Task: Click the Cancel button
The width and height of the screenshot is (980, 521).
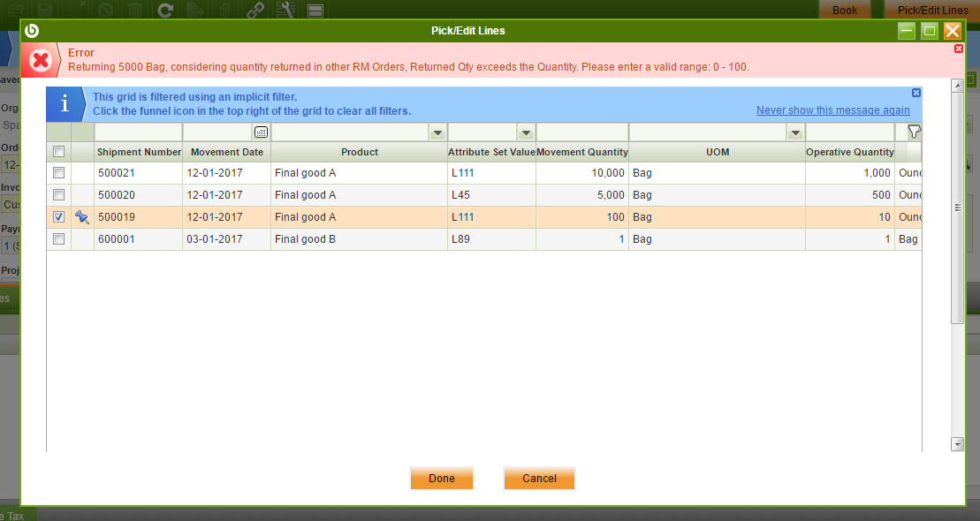Action: click(x=539, y=479)
